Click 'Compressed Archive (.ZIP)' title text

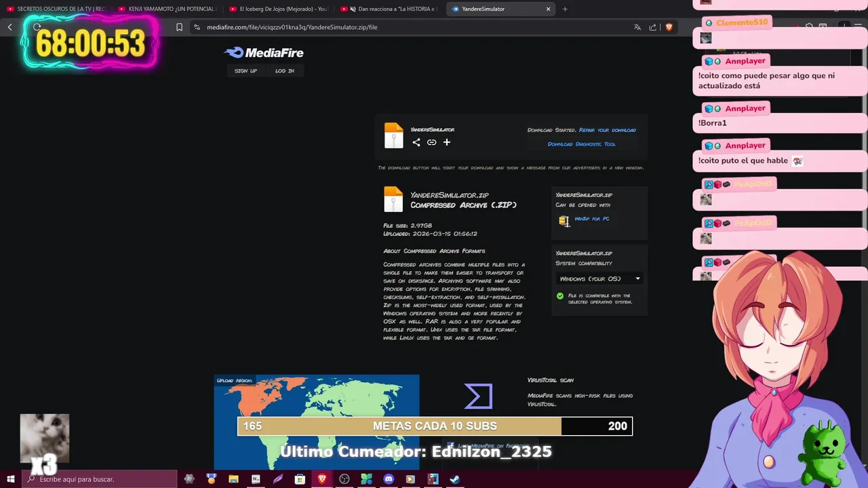463,205
